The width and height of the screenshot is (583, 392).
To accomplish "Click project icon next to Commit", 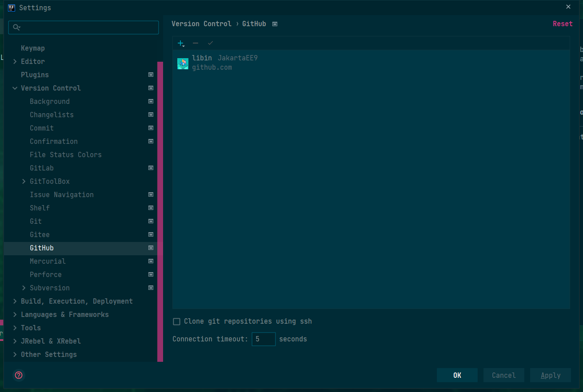I will tap(151, 128).
